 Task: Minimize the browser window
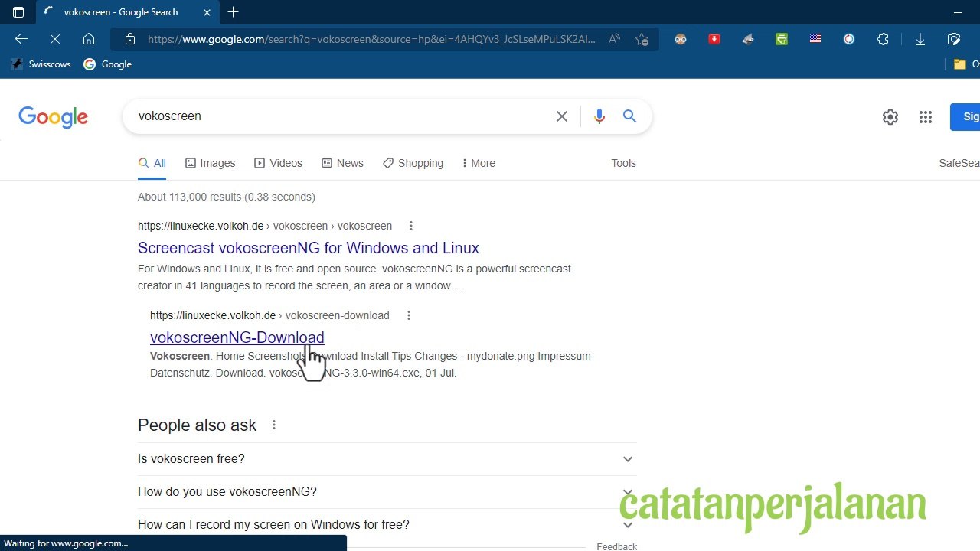(x=958, y=12)
